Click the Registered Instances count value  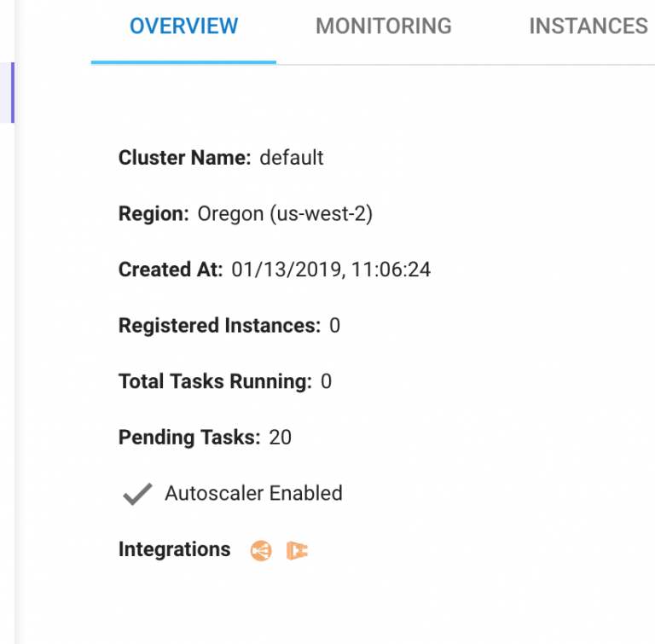pos(334,326)
